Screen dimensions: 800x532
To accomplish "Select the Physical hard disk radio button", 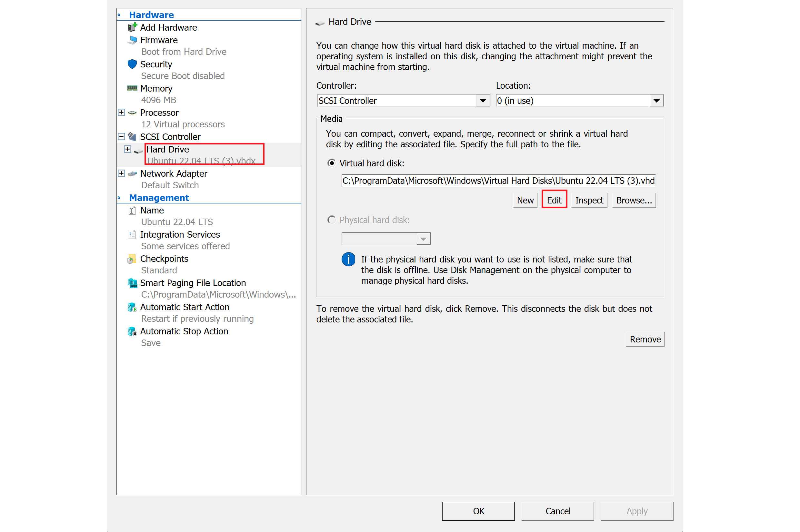I will [x=332, y=220].
